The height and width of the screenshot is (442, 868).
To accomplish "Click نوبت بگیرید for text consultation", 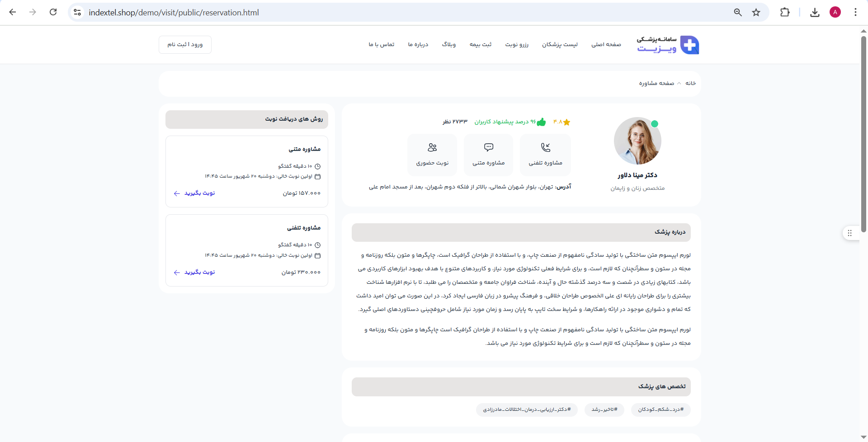I will [x=194, y=193].
